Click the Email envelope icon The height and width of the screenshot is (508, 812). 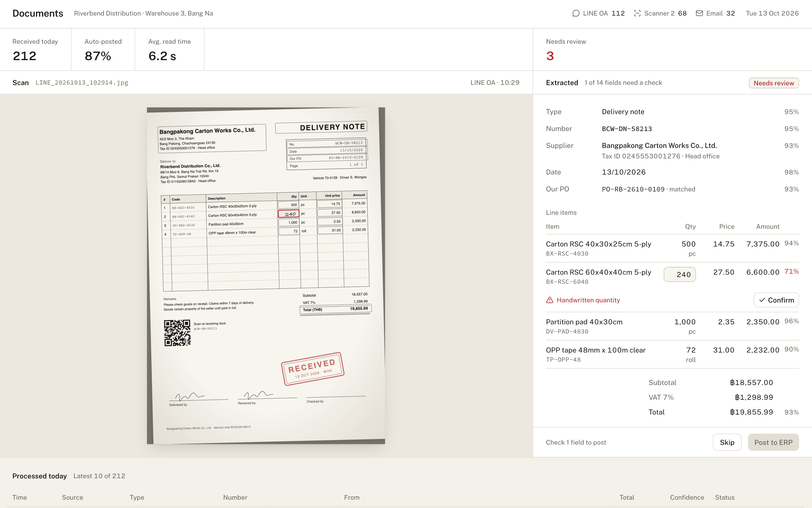[699, 13]
